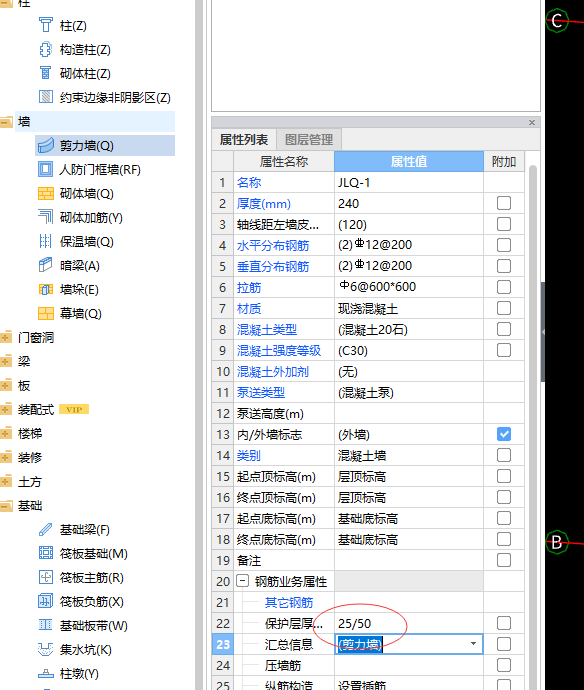Choose the 砌体墙(Q) masonry wall icon

click(46, 194)
